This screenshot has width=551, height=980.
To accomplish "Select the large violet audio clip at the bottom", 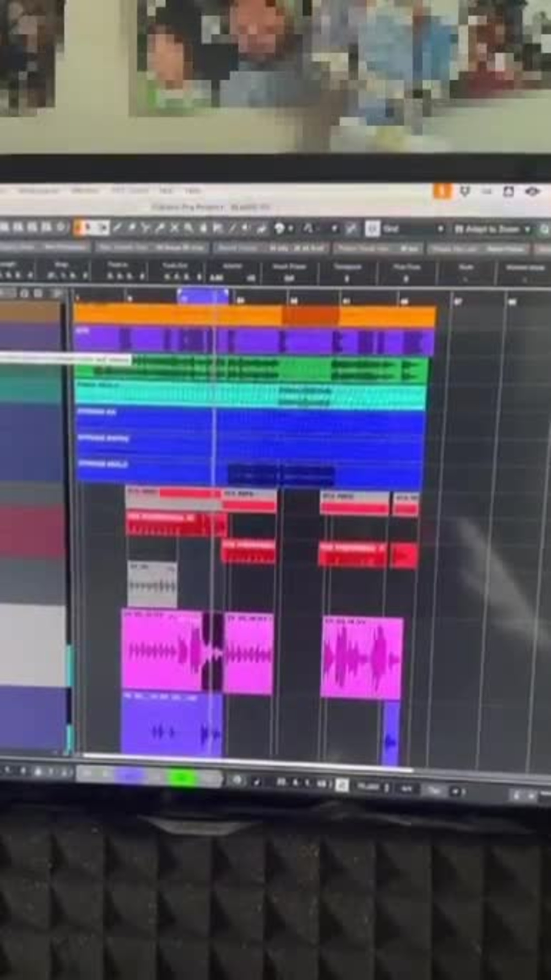I will 171,724.
